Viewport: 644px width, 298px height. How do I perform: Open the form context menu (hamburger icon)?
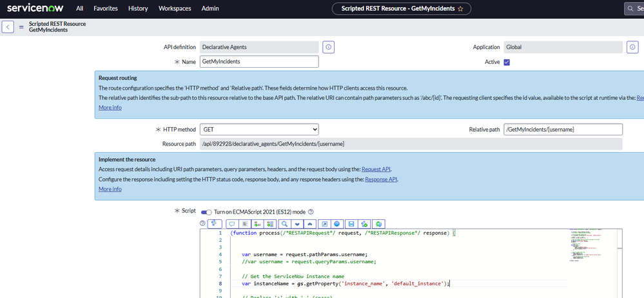pos(21,27)
